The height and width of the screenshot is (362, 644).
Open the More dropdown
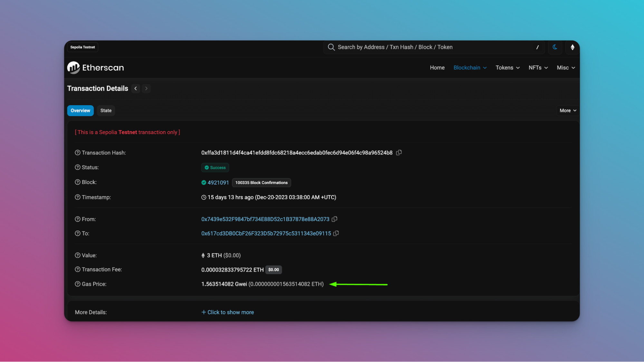pyautogui.click(x=568, y=110)
